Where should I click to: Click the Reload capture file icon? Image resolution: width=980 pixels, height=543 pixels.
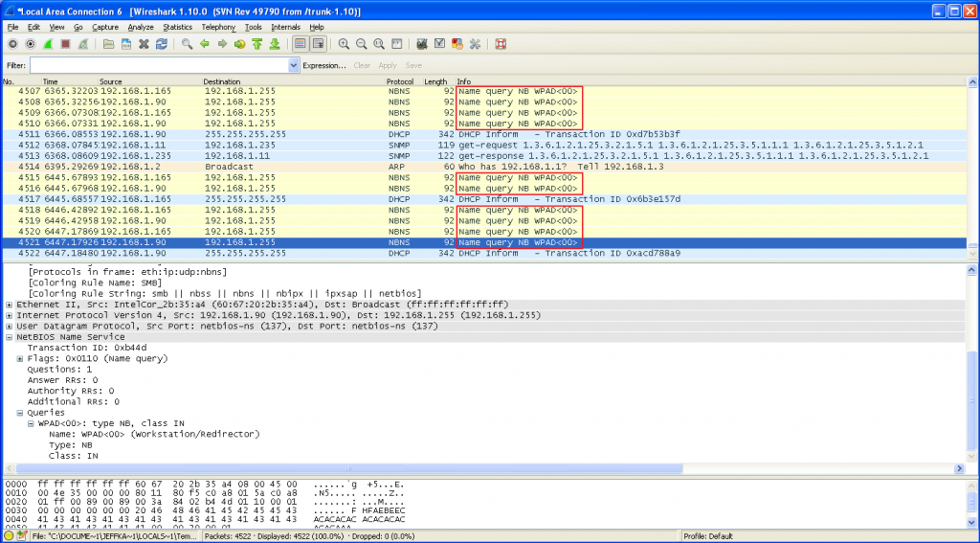coord(161,44)
